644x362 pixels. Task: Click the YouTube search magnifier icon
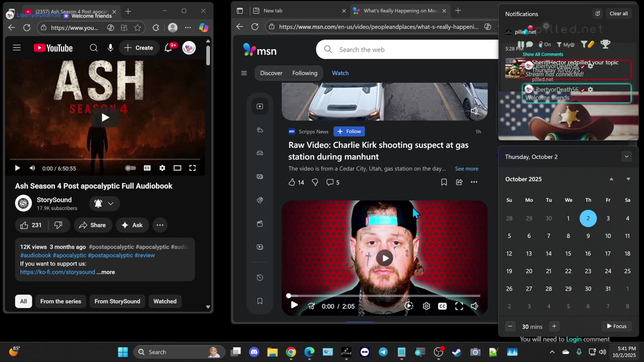pyautogui.click(x=94, y=48)
